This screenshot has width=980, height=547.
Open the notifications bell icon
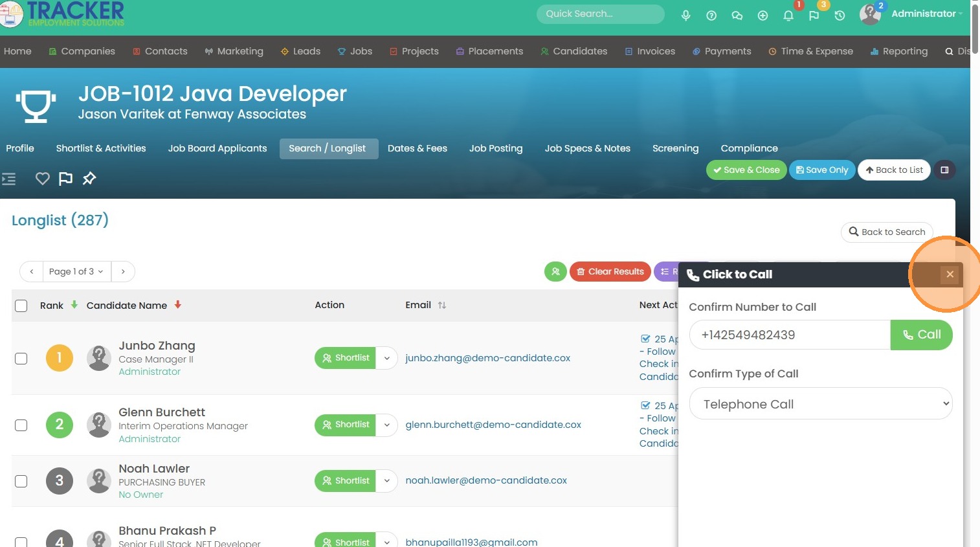tap(788, 16)
